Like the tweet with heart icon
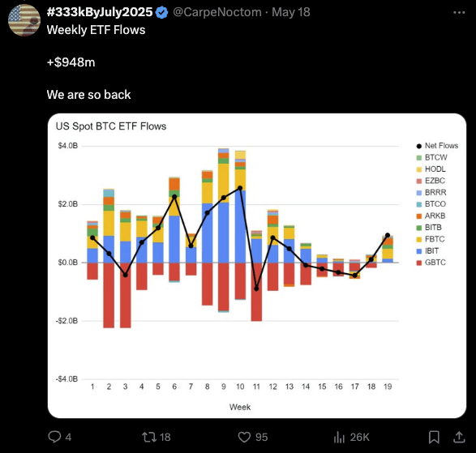The image size is (476, 453). pyautogui.click(x=244, y=438)
